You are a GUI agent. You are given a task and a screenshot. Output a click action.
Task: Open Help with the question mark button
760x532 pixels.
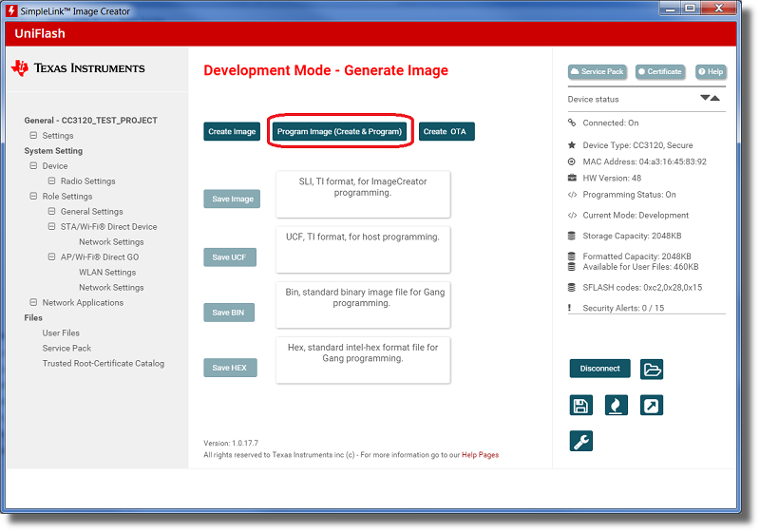point(711,72)
